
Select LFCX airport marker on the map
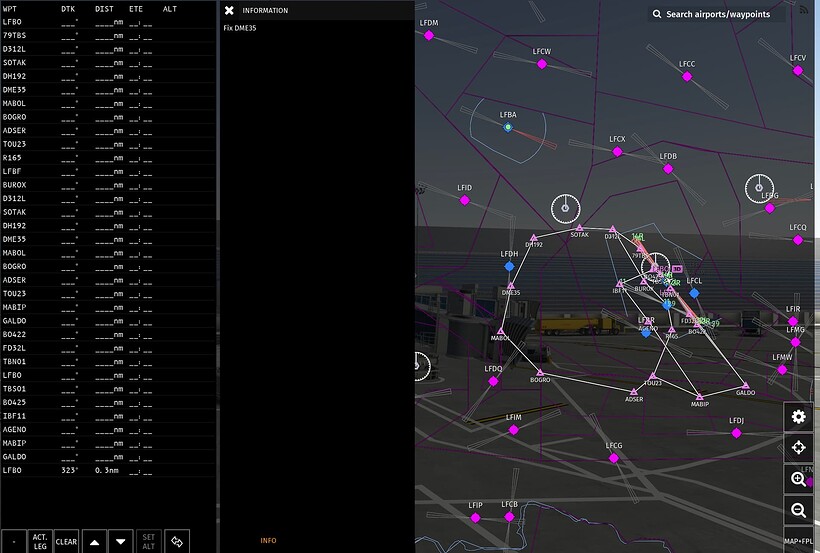(x=617, y=152)
